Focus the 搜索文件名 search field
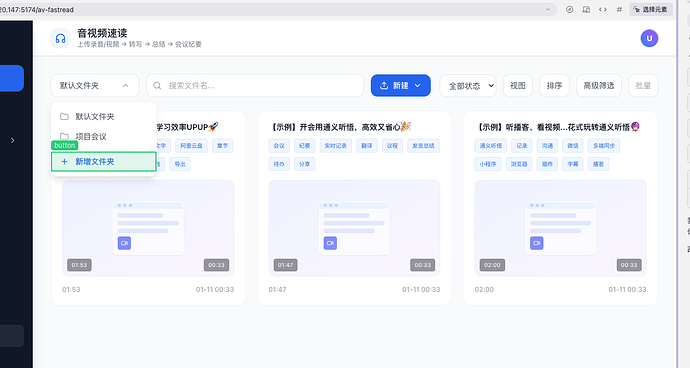The height and width of the screenshot is (368, 690). [x=255, y=85]
